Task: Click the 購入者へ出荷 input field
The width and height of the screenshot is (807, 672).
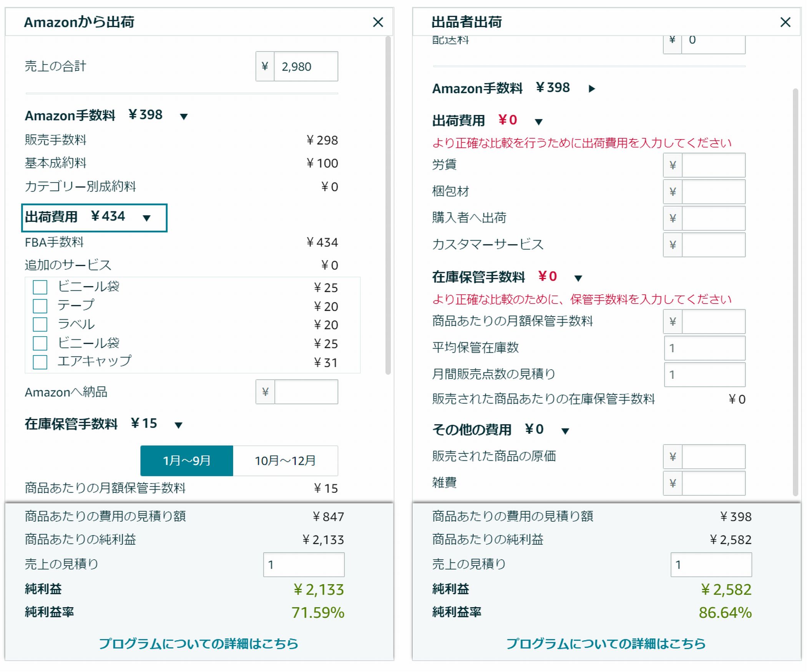Action: click(x=714, y=218)
